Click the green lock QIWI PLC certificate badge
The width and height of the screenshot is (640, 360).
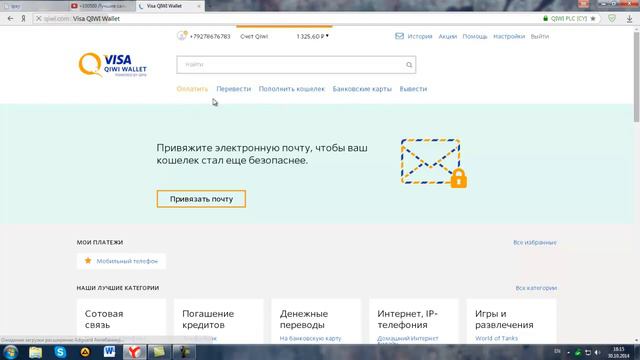pos(565,19)
